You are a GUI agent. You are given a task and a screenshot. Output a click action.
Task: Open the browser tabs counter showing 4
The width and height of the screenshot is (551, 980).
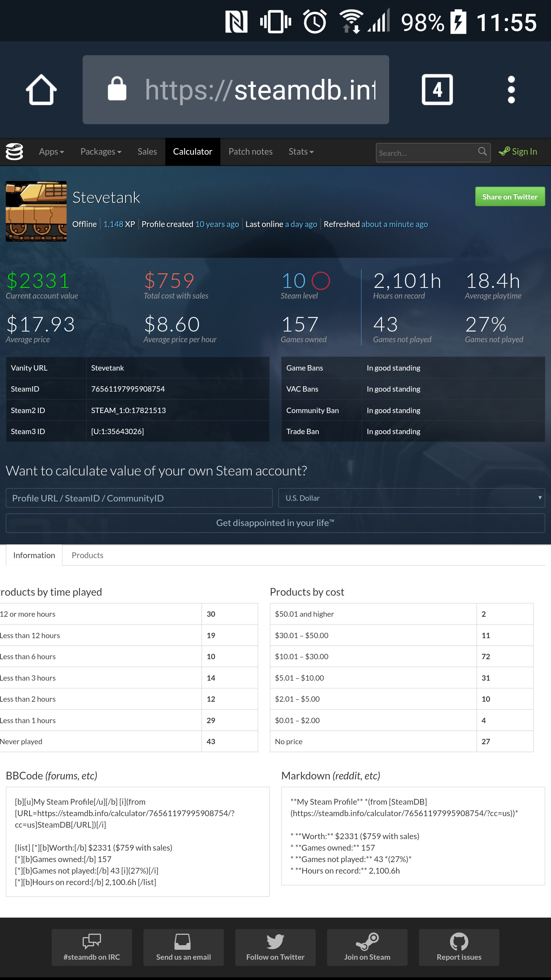pyautogui.click(x=437, y=90)
